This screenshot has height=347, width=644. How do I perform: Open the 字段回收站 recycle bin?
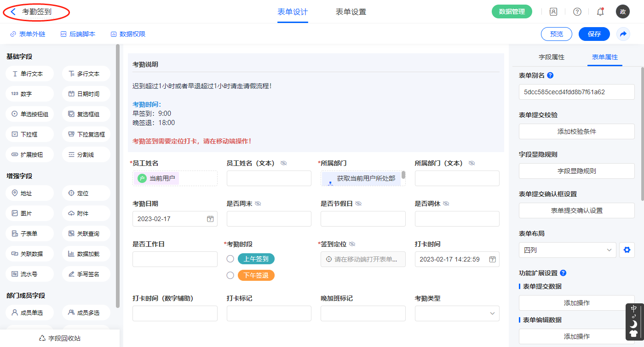tap(60, 338)
